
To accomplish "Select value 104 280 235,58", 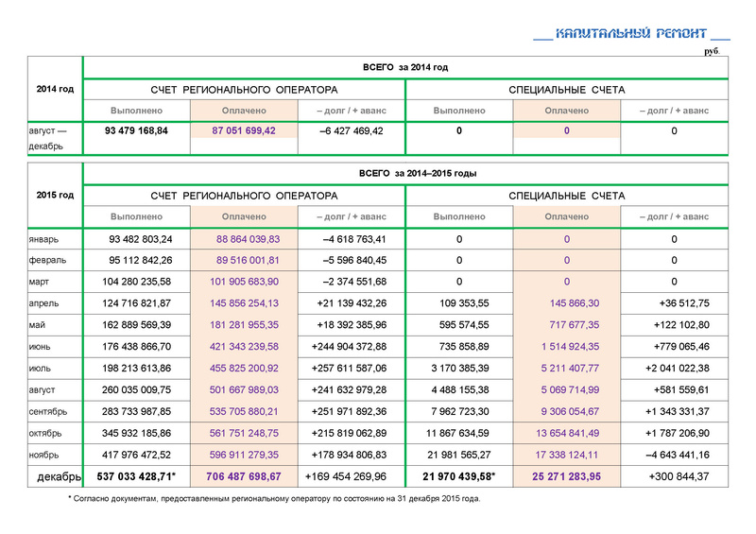I will (136, 282).
